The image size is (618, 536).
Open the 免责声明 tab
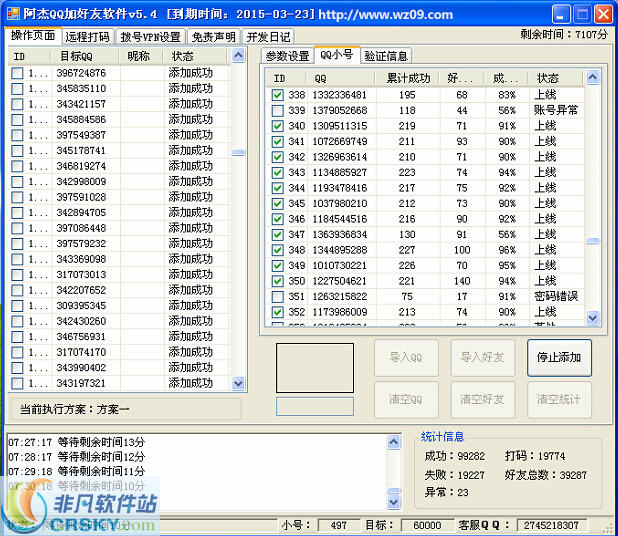(214, 37)
